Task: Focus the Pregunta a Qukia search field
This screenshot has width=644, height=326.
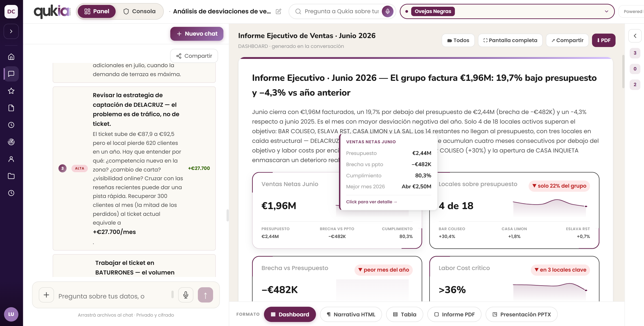Action: pyautogui.click(x=341, y=11)
